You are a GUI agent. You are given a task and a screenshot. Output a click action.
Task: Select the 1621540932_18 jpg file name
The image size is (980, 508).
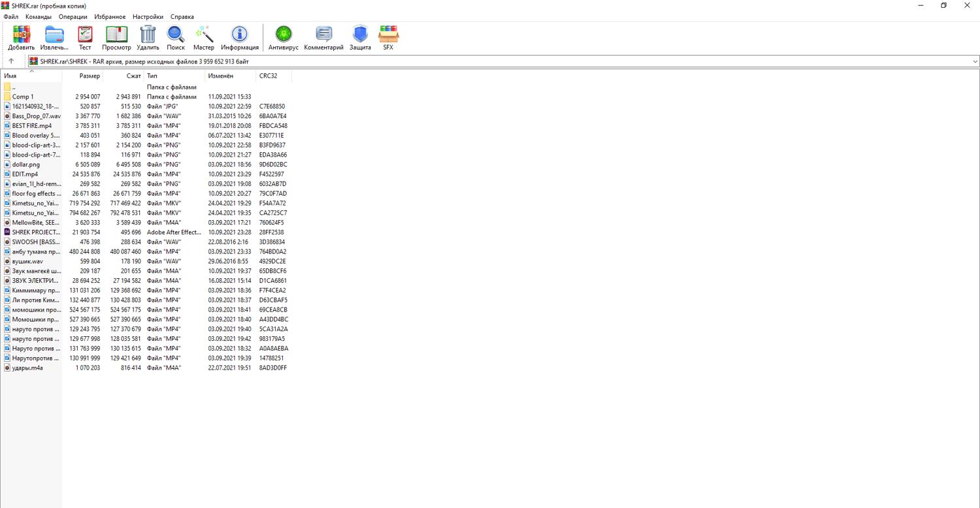(36, 106)
